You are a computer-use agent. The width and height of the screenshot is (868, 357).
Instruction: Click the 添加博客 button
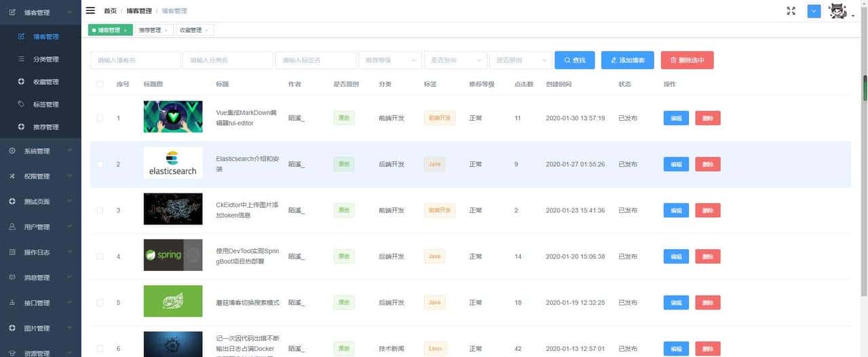[627, 60]
